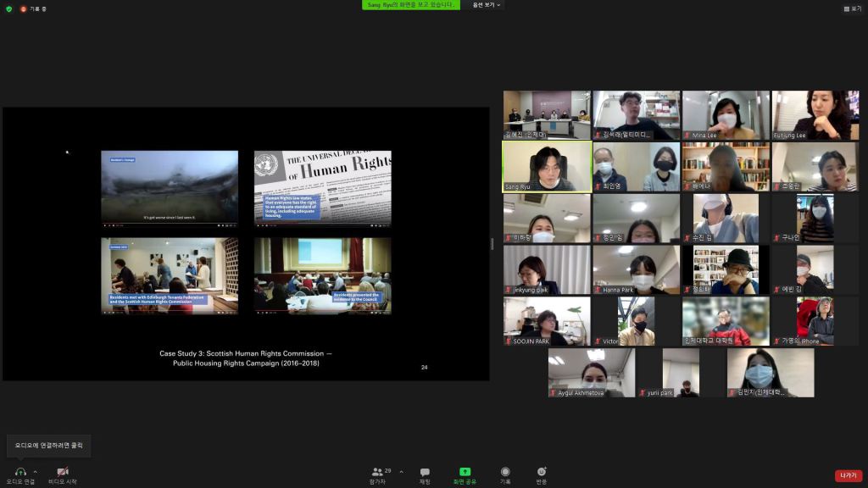Click the red Leave meeting button
The image size is (868, 488).
pos(848,475)
